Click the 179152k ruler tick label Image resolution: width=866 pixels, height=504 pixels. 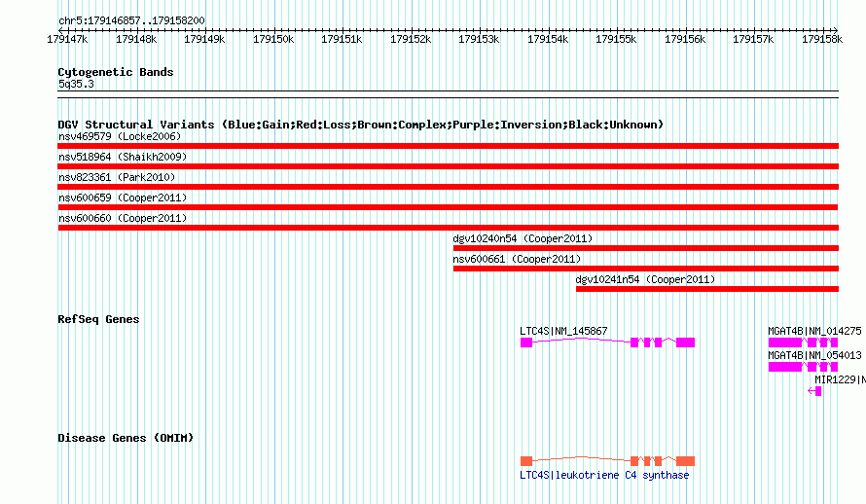[411, 39]
